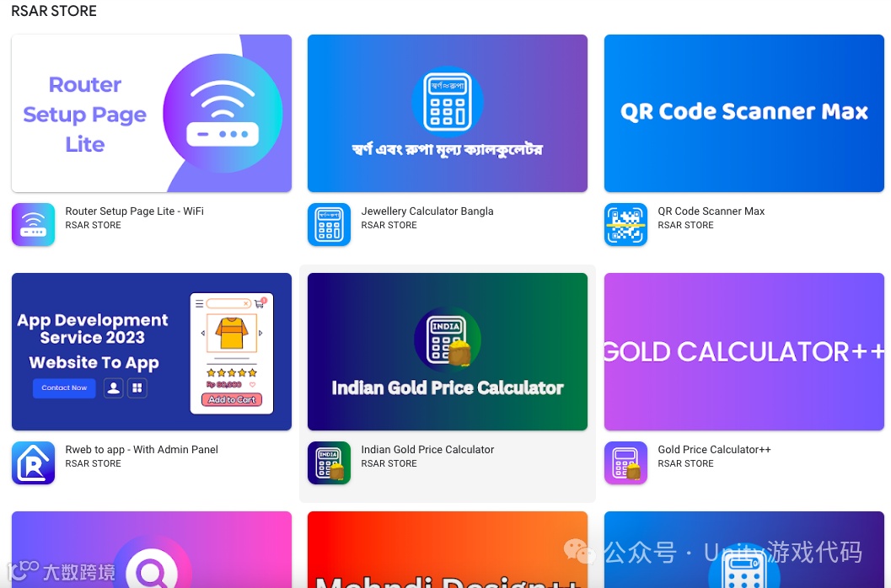This screenshot has width=891, height=588.
Task: Open the Indian Gold Price Calculator small icon
Action: 329,462
